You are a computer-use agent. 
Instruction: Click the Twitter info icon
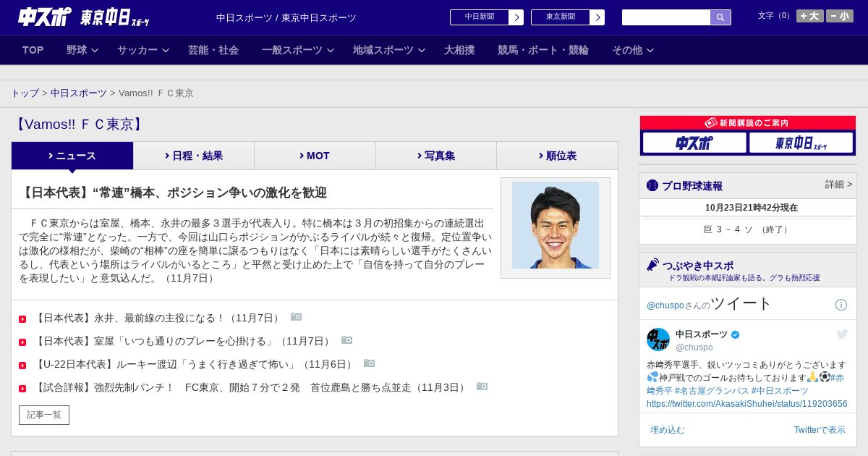[x=841, y=305]
